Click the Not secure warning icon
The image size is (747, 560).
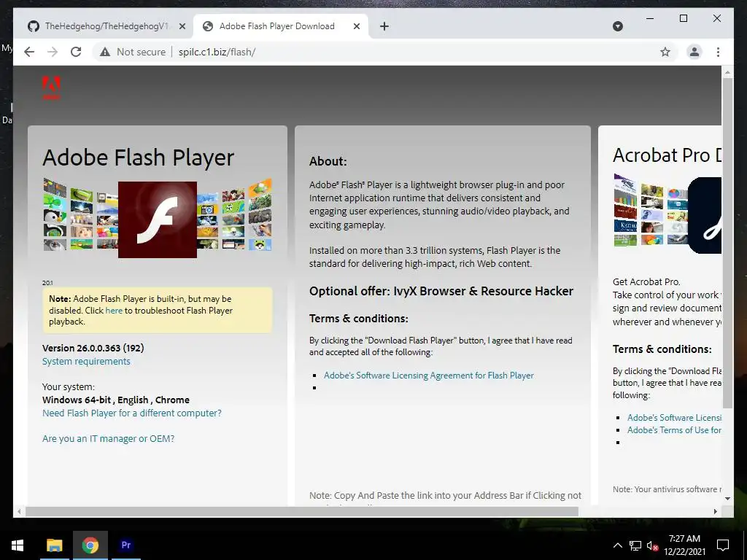pyautogui.click(x=105, y=52)
